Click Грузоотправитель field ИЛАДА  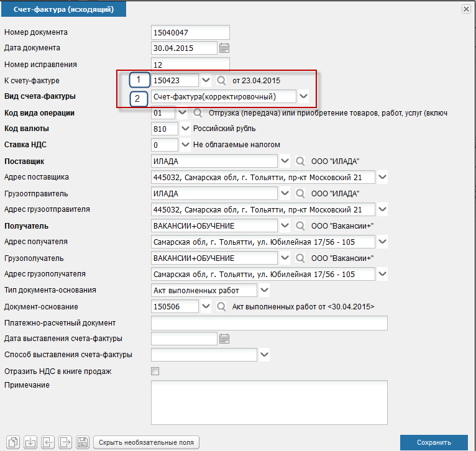(214, 193)
